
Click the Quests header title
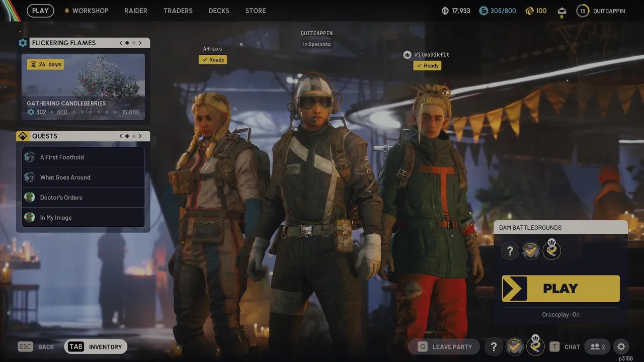coord(45,136)
